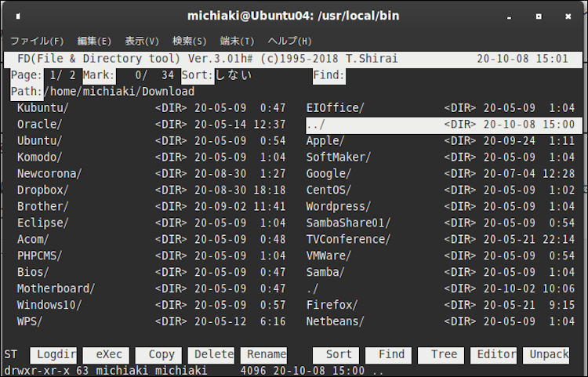588x377 pixels.
Task: Select the Dropbox/ directory entry
Action: tap(151, 190)
